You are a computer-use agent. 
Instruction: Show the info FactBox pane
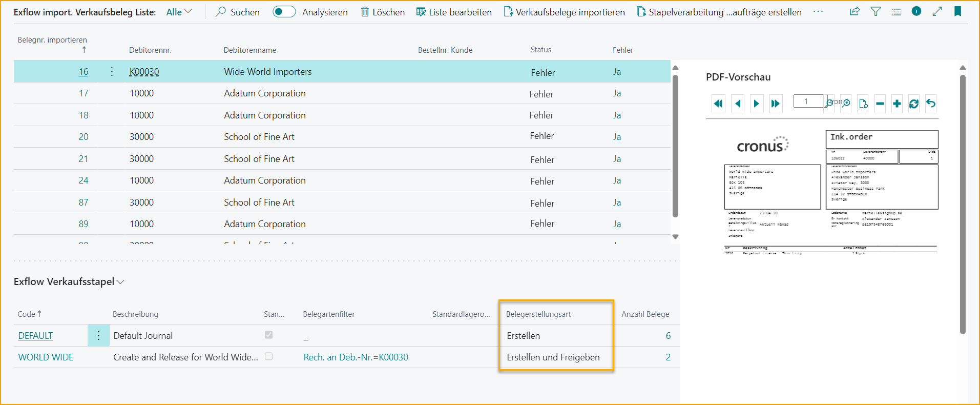916,12
